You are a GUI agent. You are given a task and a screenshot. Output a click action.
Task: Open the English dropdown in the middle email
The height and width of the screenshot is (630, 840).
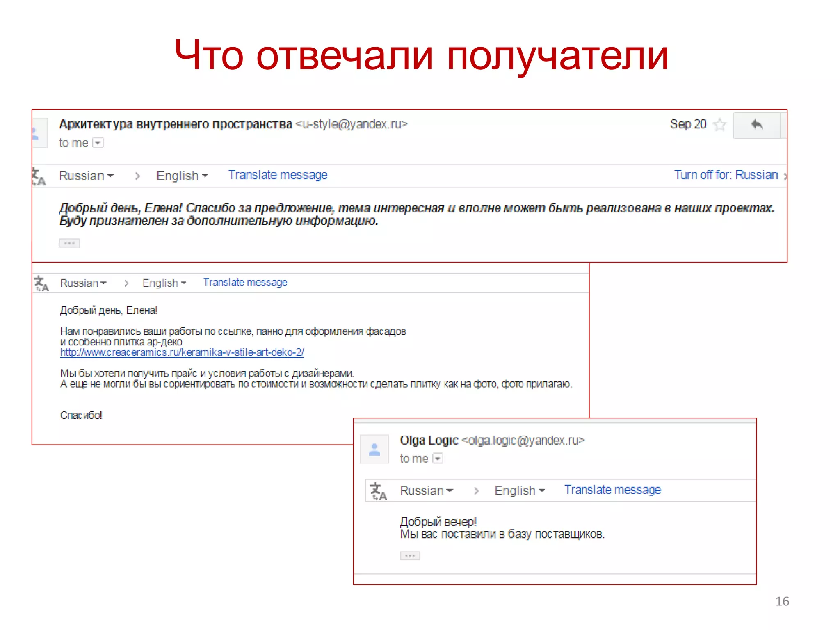(x=164, y=283)
